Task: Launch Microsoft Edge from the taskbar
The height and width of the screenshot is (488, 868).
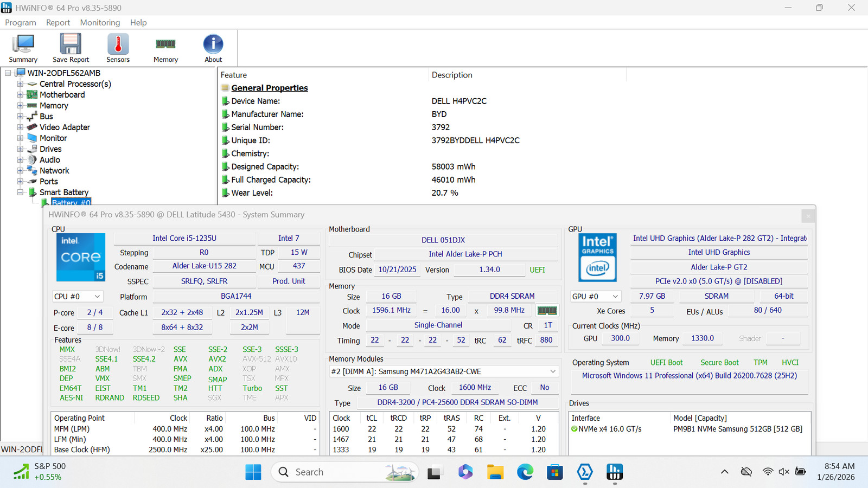Action: [x=525, y=472]
